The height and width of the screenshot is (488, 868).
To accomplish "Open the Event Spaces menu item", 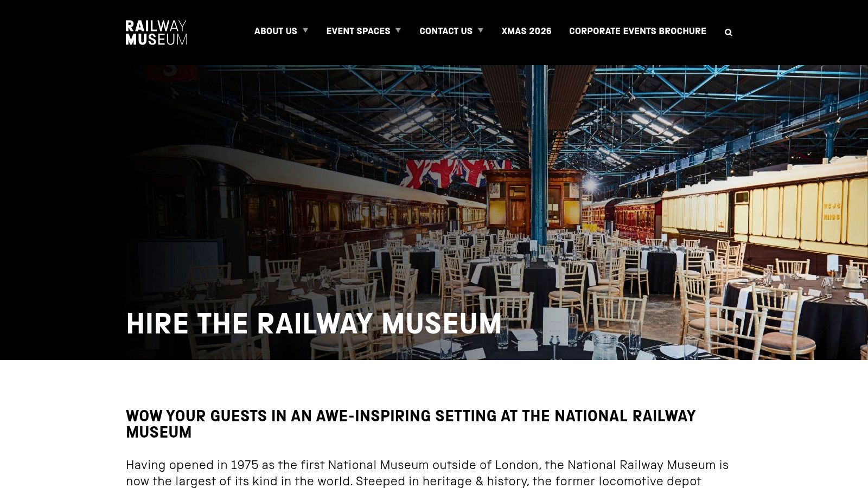I will [358, 31].
